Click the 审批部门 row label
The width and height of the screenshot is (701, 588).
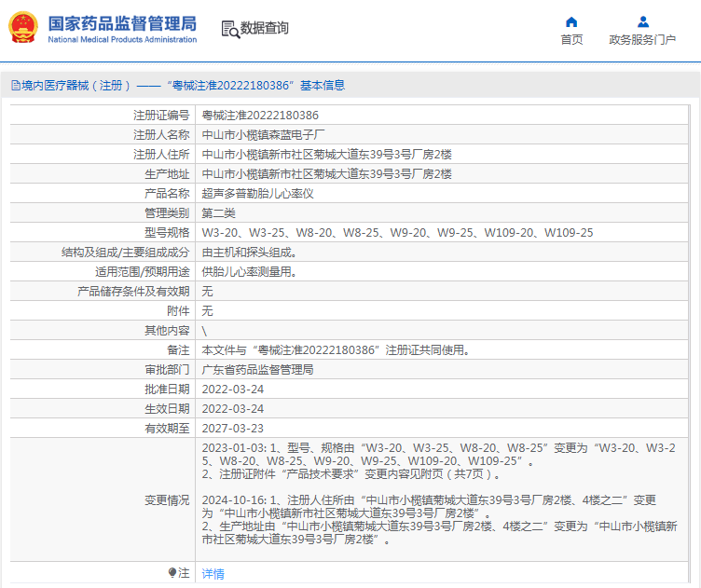click(x=167, y=370)
